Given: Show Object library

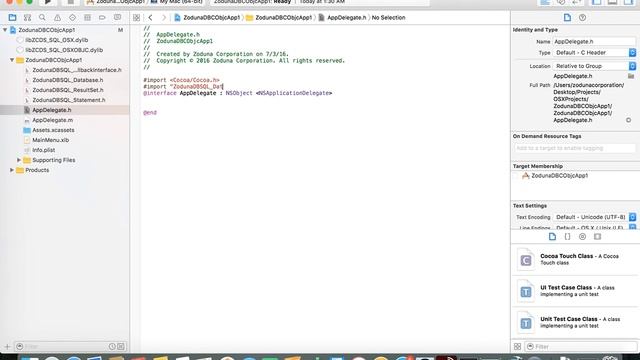Looking at the screenshot, I should 582,237.
